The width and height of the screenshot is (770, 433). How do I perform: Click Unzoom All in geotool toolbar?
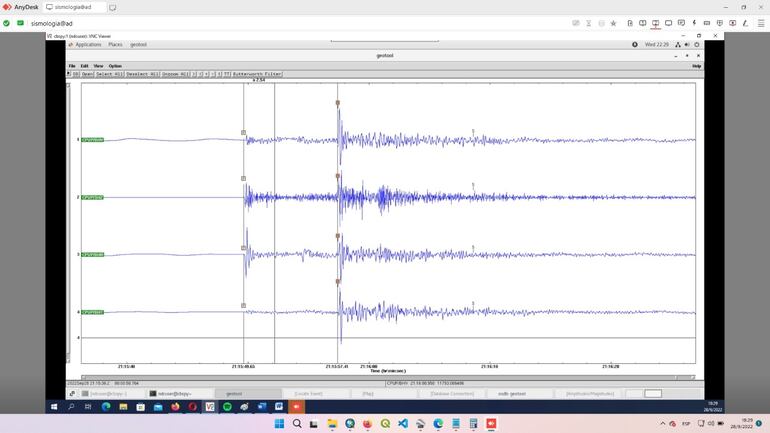(x=176, y=74)
